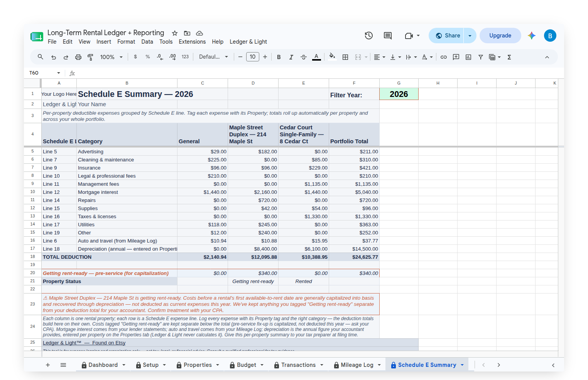Insert a comment
This screenshot has height=380, width=588.
(x=456, y=57)
